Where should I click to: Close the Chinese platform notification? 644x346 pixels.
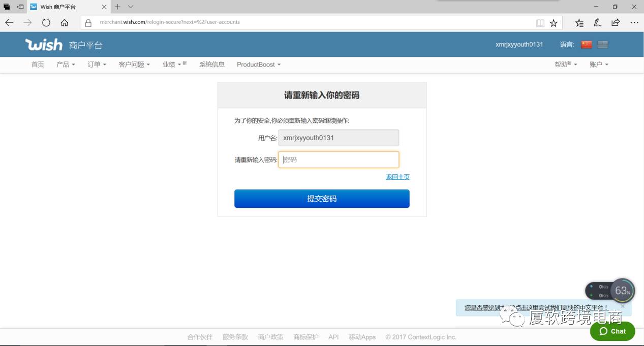pyautogui.click(x=623, y=306)
